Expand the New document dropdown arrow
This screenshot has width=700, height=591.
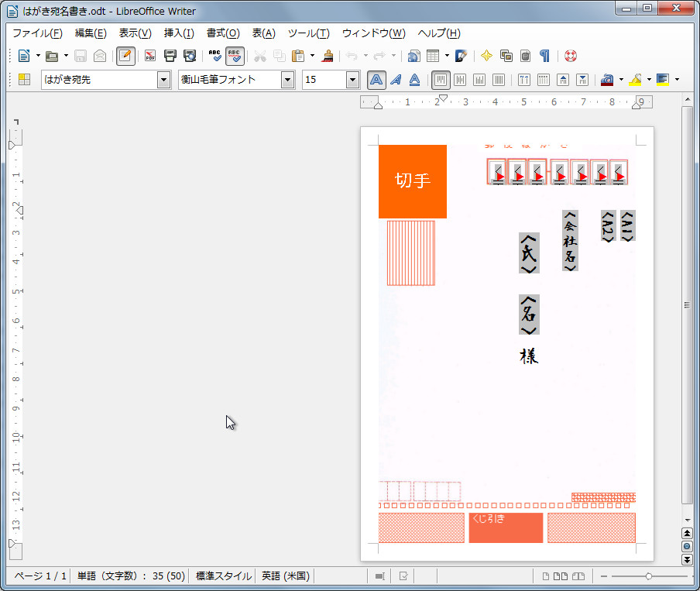(38, 56)
